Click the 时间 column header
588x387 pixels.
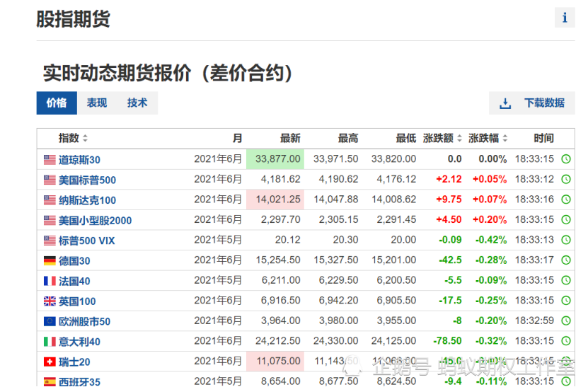543,138
